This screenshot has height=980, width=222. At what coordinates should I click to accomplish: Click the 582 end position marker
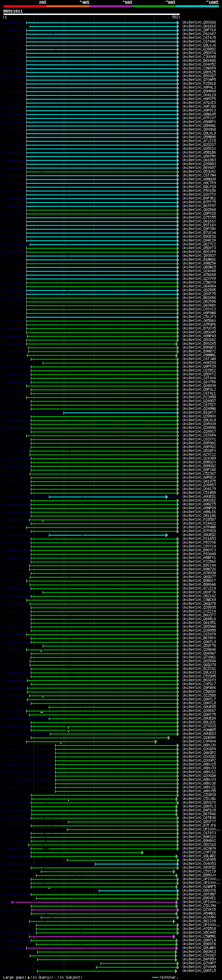tap(175, 17)
